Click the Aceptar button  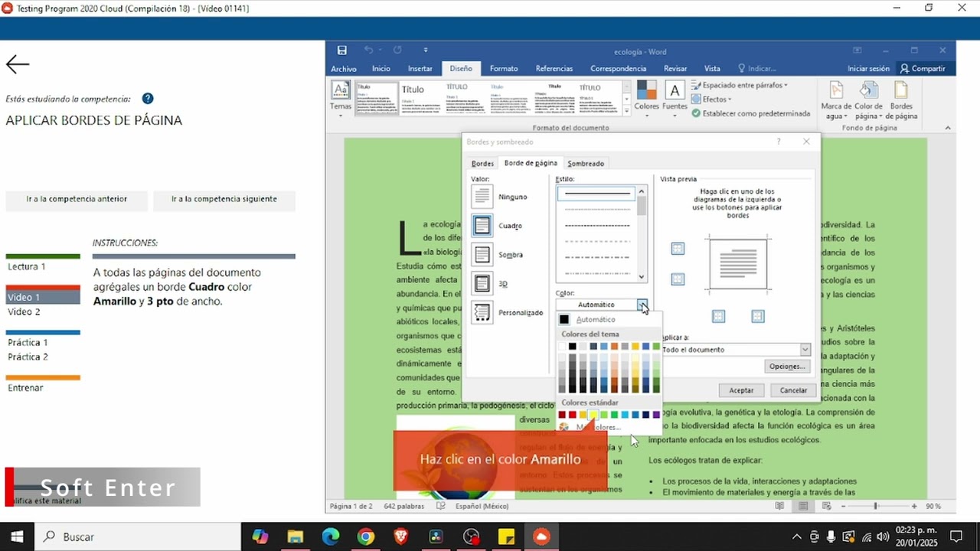[x=741, y=390]
